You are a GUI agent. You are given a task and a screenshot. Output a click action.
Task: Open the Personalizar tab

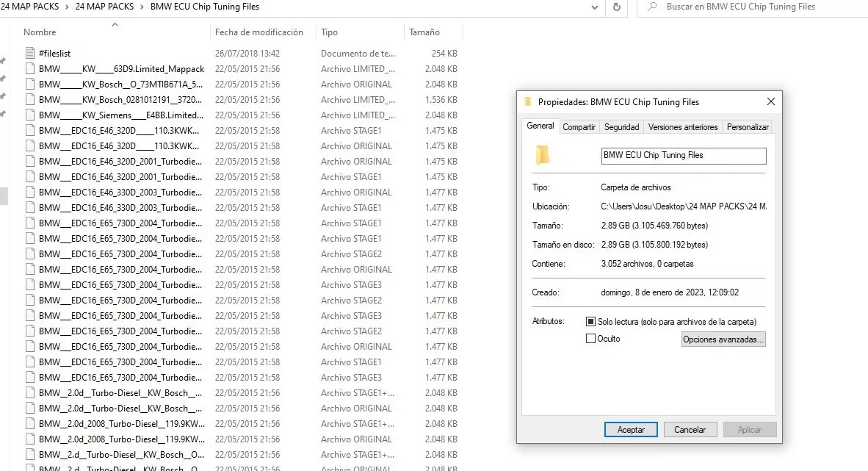(748, 127)
